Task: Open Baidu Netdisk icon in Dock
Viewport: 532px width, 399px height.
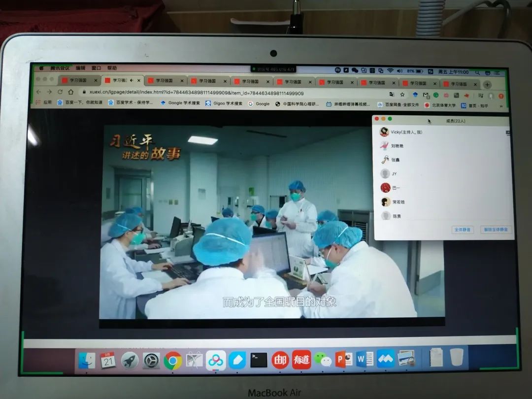Action: click(216, 361)
